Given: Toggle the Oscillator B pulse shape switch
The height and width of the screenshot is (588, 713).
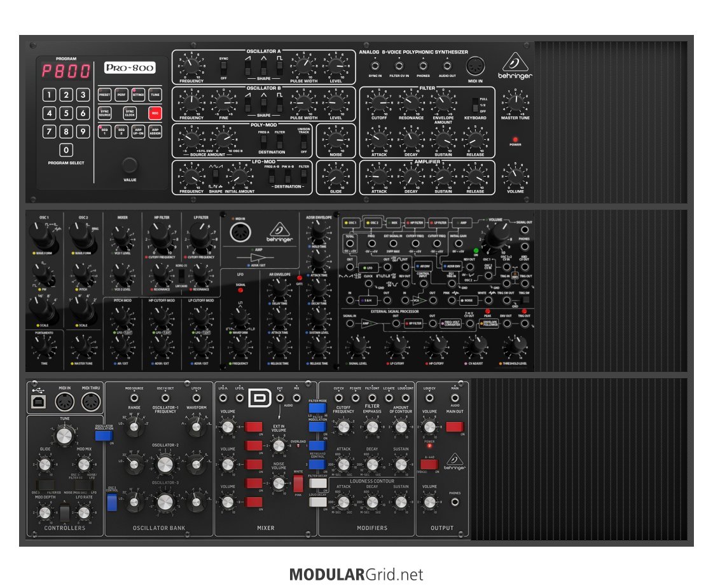Looking at the screenshot, I should (280, 104).
